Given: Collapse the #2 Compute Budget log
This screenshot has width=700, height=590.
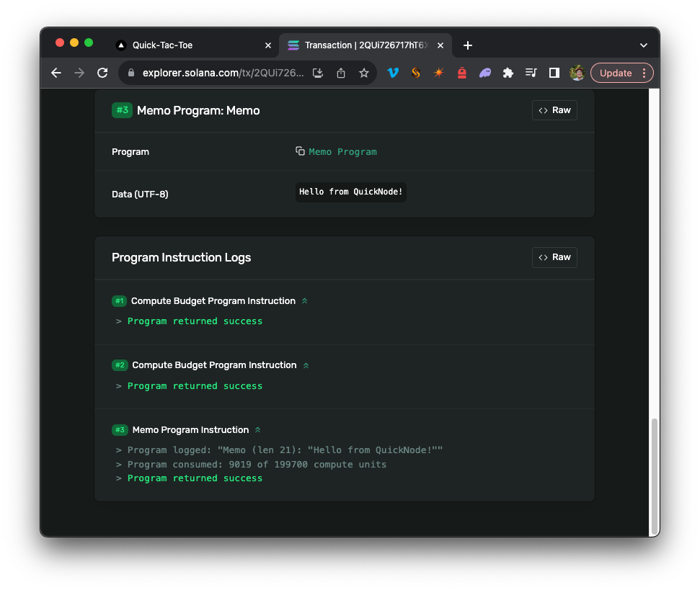Looking at the screenshot, I should click(x=306, y=365).
